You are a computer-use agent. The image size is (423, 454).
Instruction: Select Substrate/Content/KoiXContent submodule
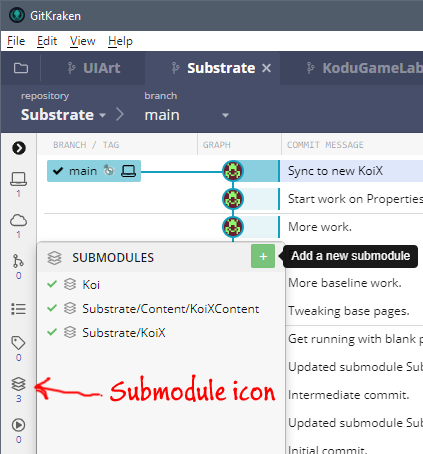coord(171,309)
